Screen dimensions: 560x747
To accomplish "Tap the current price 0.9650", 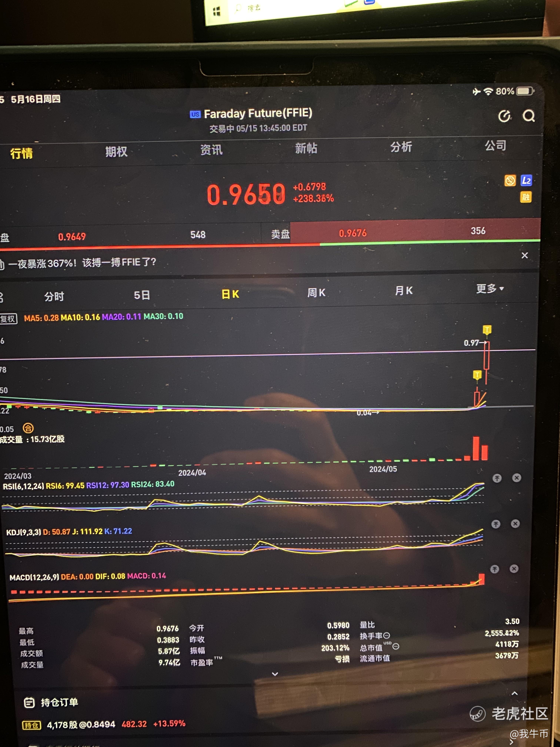I will (246, 195).
